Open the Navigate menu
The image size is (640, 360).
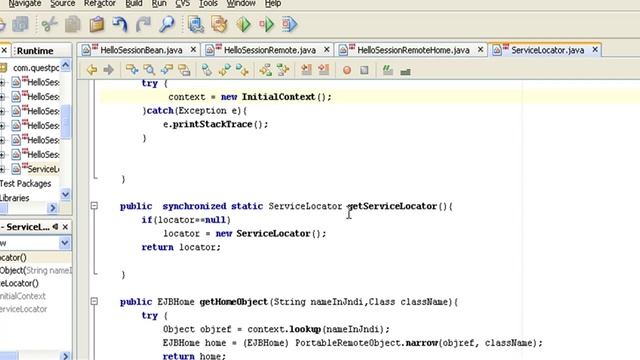tap(24, 4)
